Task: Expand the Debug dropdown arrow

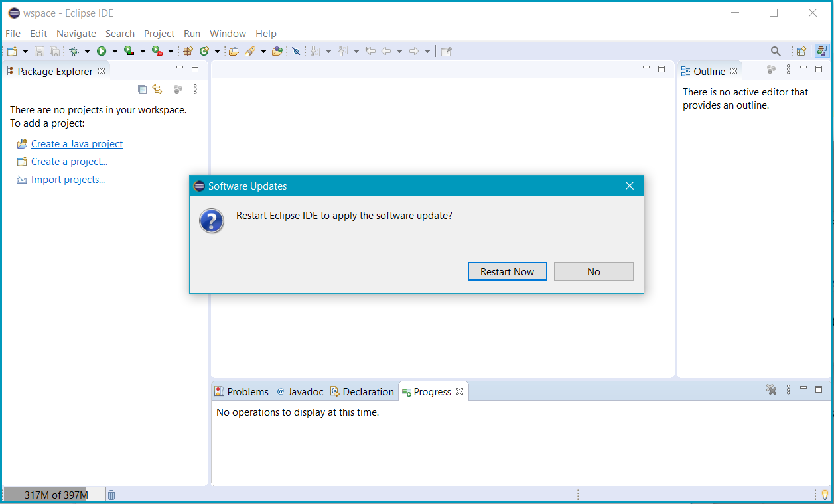Action: tap(87, 51)
